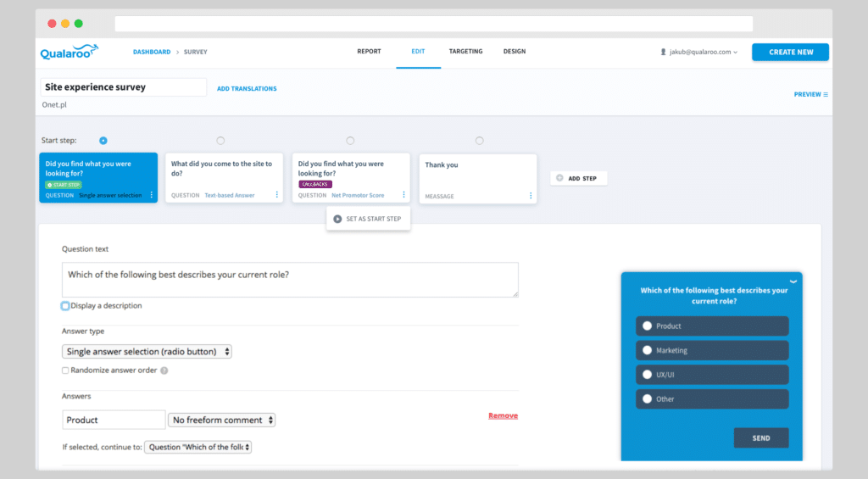Click the play icon in Set as Start Step
Screen dimensions: 868x479
click(x=337, y=219)
